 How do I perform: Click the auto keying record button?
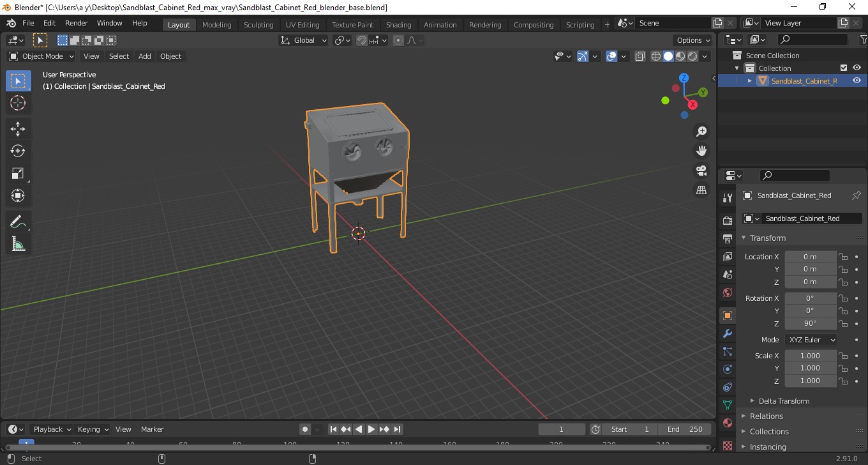pyautogui.click(x=305, y=429)
